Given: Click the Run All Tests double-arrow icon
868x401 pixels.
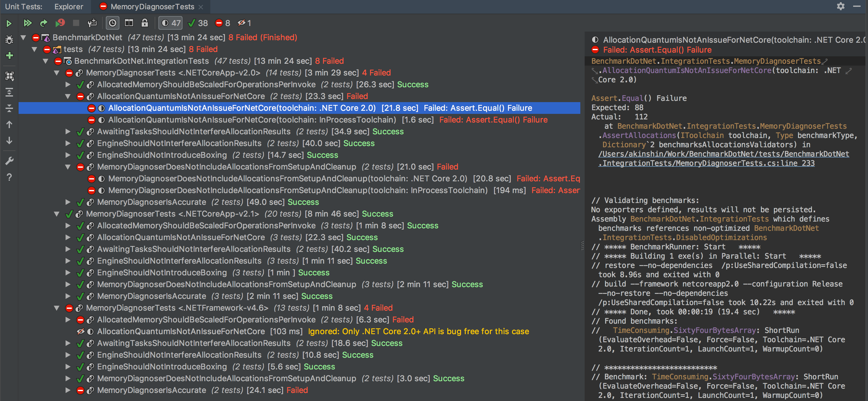Looking at the screenshot, I should point(27,23).
